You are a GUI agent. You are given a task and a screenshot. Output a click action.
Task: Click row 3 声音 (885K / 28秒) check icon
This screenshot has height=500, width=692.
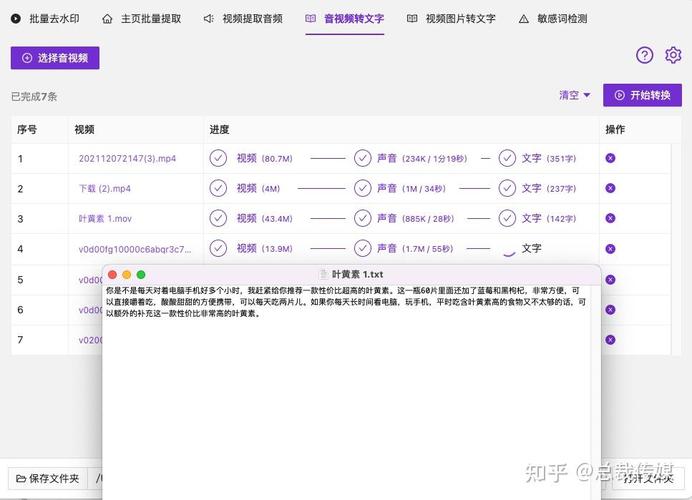[363, 218]
